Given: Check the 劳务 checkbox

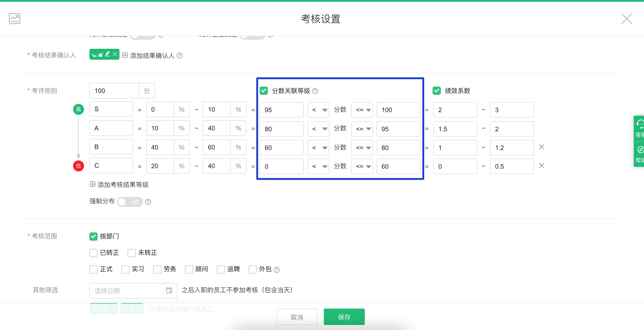Looking at the screenshot, I should click(x=157, y=269).
